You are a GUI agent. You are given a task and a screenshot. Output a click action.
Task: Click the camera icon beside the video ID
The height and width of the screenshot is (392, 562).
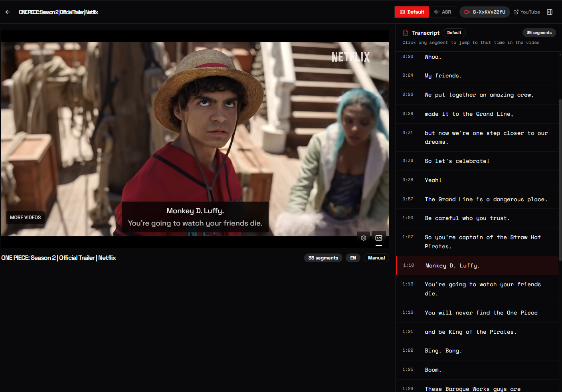[466, 12]
